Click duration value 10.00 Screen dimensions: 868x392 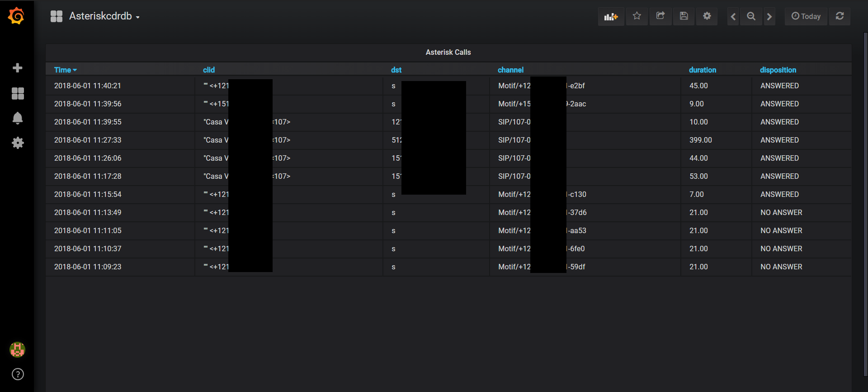(x=698, y=122)
